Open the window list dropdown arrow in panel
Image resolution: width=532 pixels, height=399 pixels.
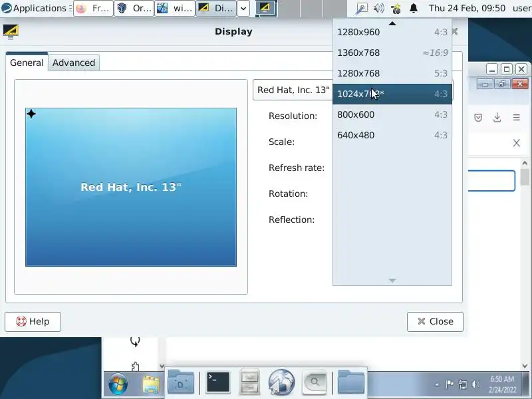[x=243, y=9]
